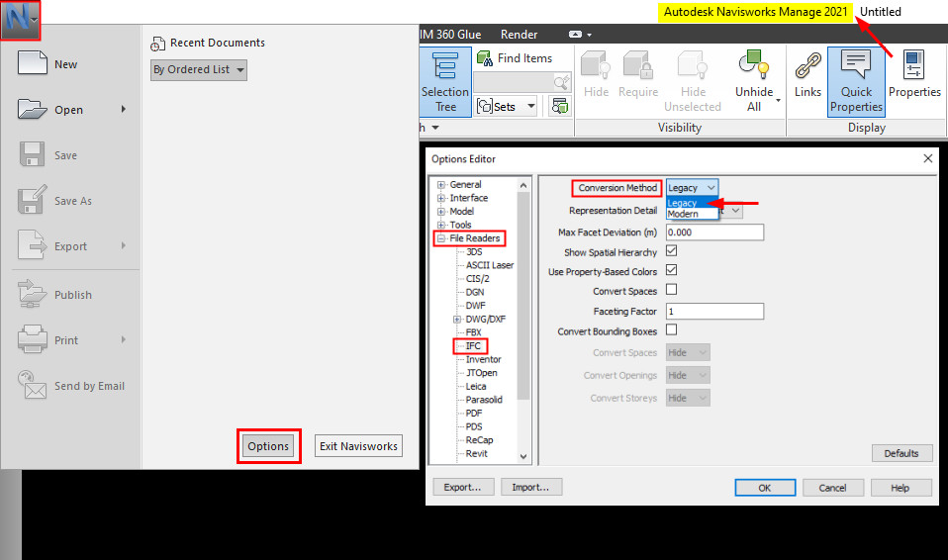Screen dimensions: 948x560
Task: Expand the Model tree node
Action: [441, 211]
